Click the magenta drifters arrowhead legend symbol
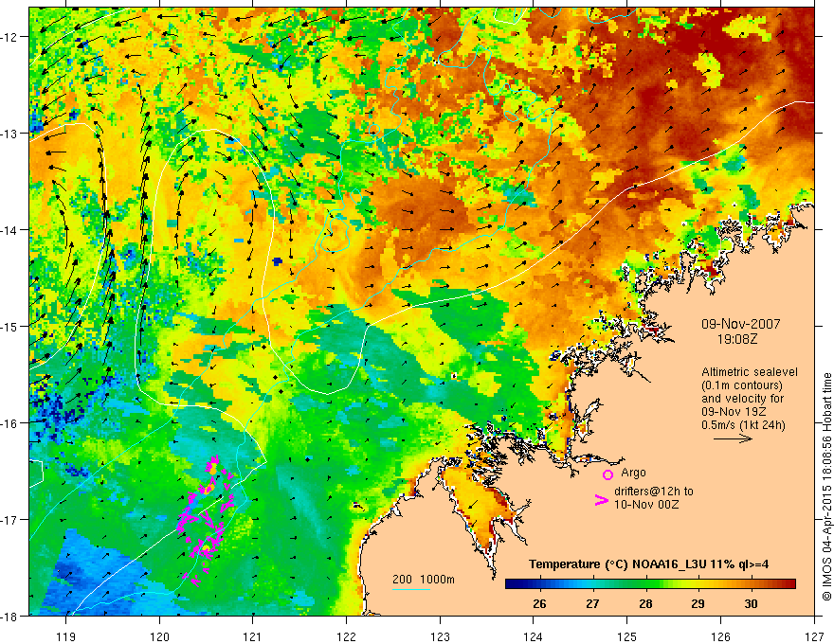Viewport: 834px width, 644px height. point(602,500)
